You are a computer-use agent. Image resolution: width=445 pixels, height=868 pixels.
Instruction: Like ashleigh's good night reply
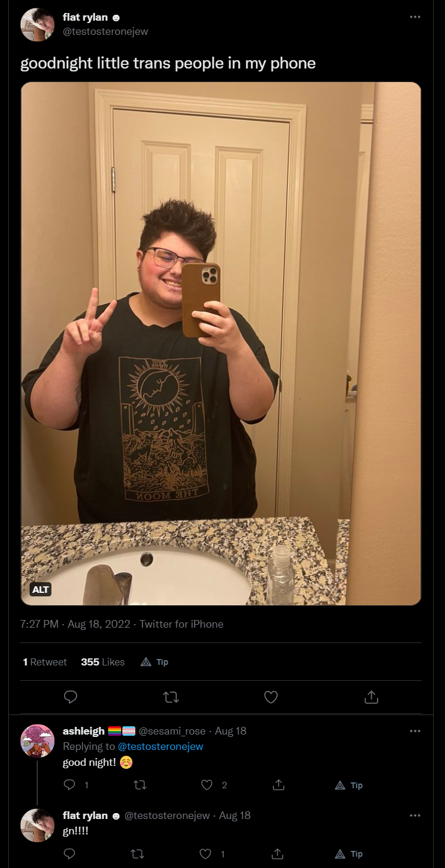[207, 785]
